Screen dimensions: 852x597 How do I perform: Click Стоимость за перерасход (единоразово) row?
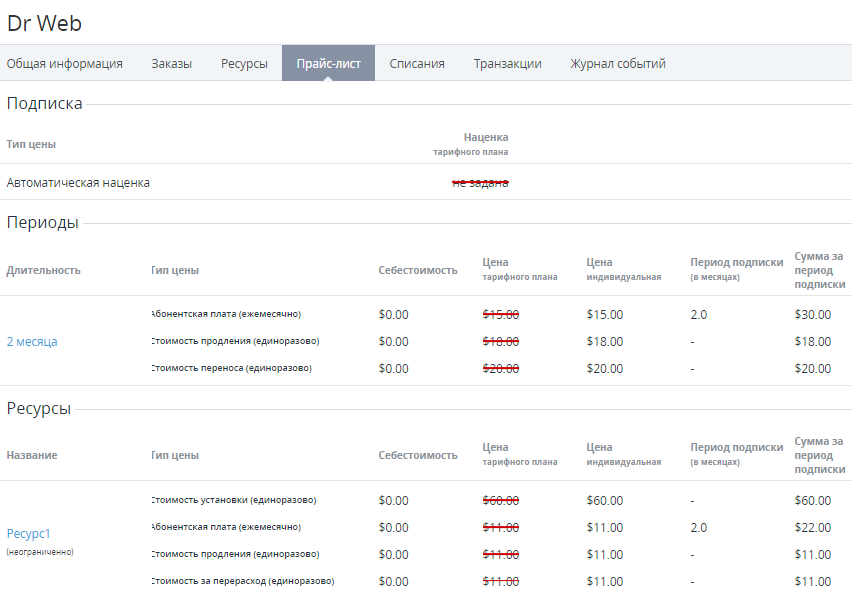point(243,581)
